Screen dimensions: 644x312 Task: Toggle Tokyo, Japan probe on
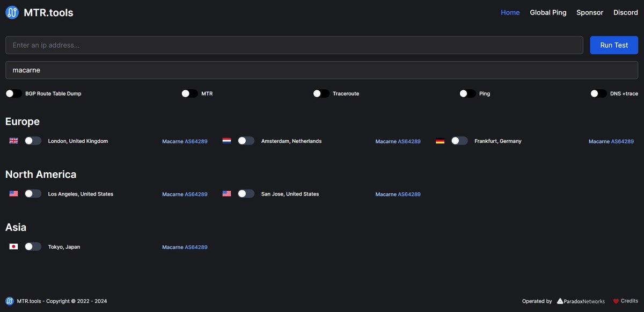click(x=33, y=246)
